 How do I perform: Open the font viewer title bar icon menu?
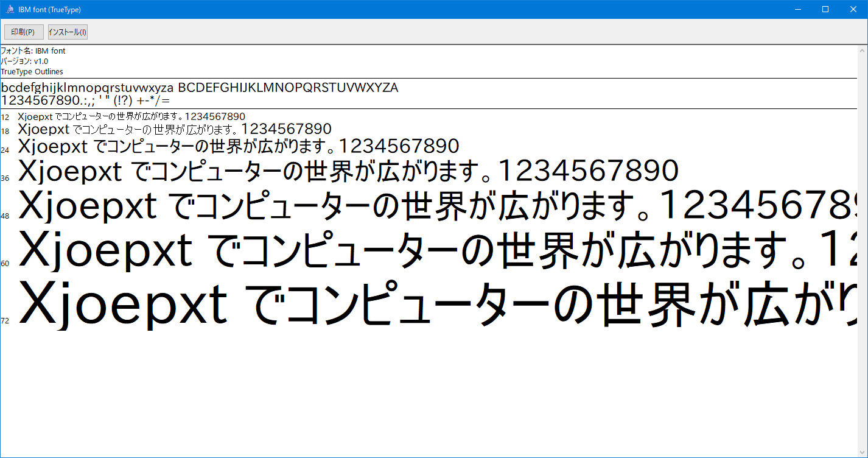(x=10, y=9)
